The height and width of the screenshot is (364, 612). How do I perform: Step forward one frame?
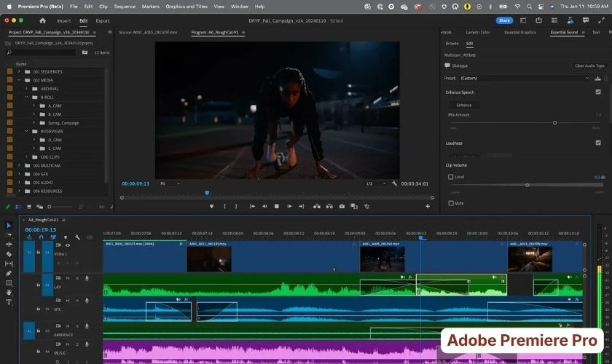[x=289, y=206]
